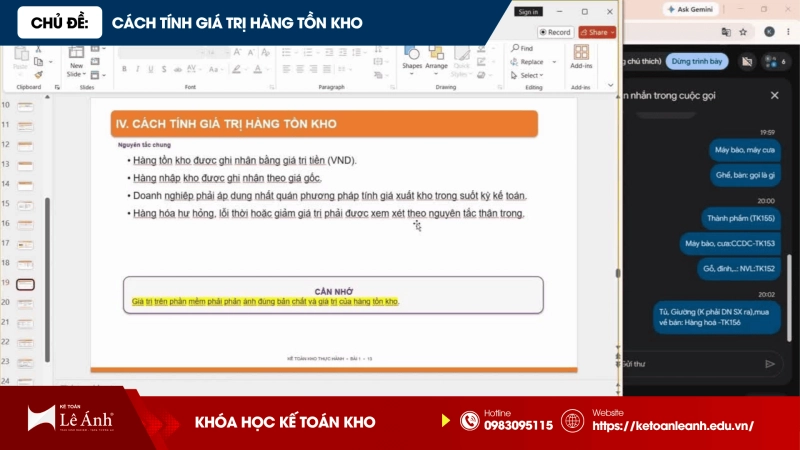Click the chat message 'Gỗ, đinh,..: NVL:TK152'
Viewport: 800px width, 450px height.
pos(739,269)
